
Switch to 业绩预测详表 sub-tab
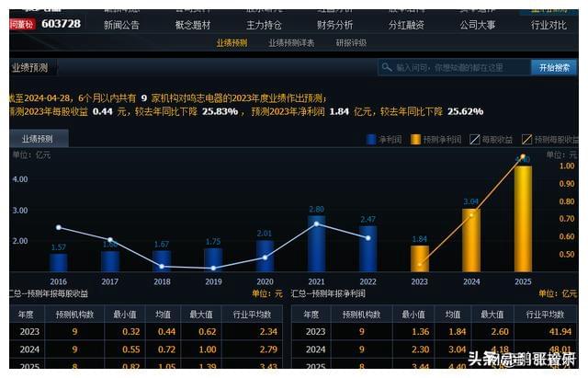291,43
